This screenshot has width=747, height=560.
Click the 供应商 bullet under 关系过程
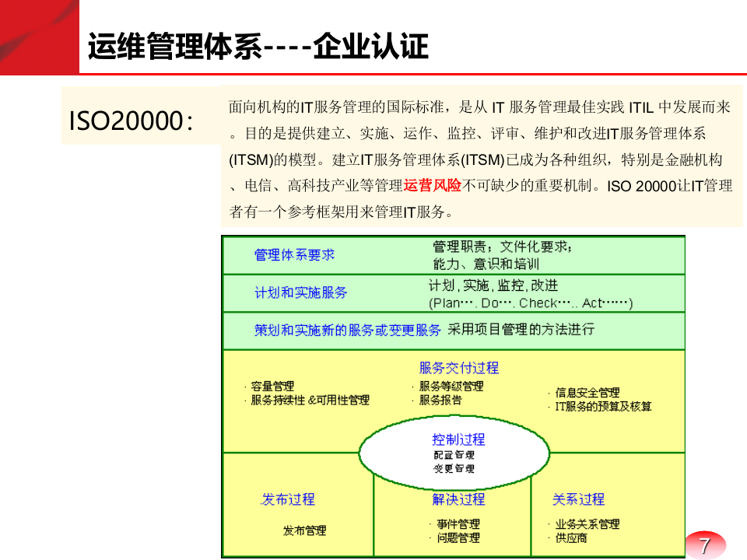573,537
